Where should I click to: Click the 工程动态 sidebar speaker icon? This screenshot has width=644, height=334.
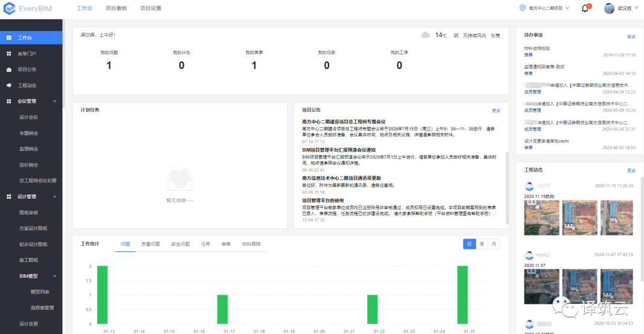point(8,85)
